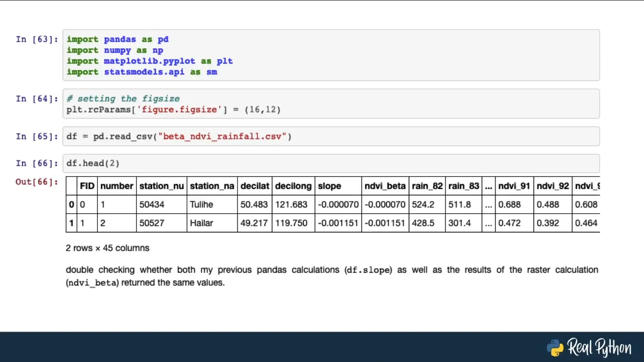Select the In [63] cell prompt
The image size is (644, 362).
pos(37,39)
